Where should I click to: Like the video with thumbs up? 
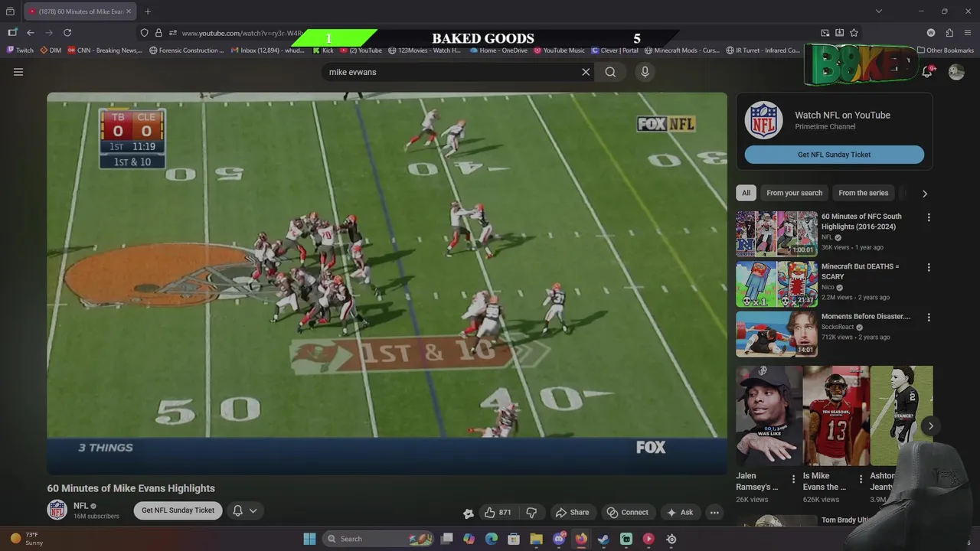498,512
